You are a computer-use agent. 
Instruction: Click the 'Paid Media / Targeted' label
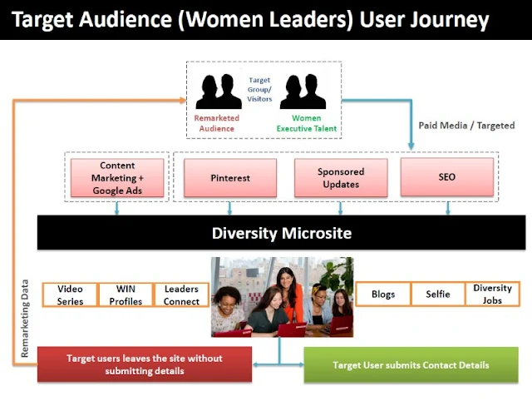point(466,126)
